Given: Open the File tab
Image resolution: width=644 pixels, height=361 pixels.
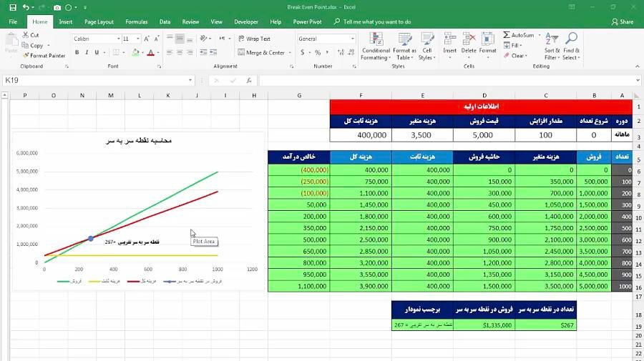Looking at the screenshot, I should click(13, 21).
